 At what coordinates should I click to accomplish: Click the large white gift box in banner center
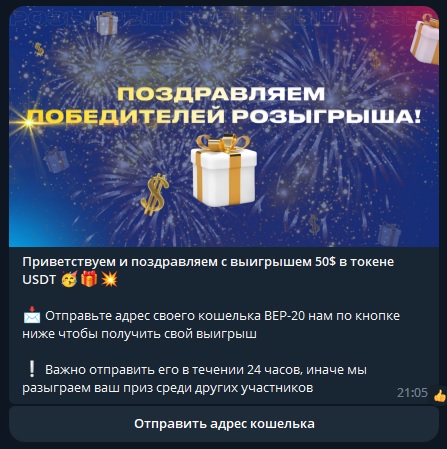[224, 170]
